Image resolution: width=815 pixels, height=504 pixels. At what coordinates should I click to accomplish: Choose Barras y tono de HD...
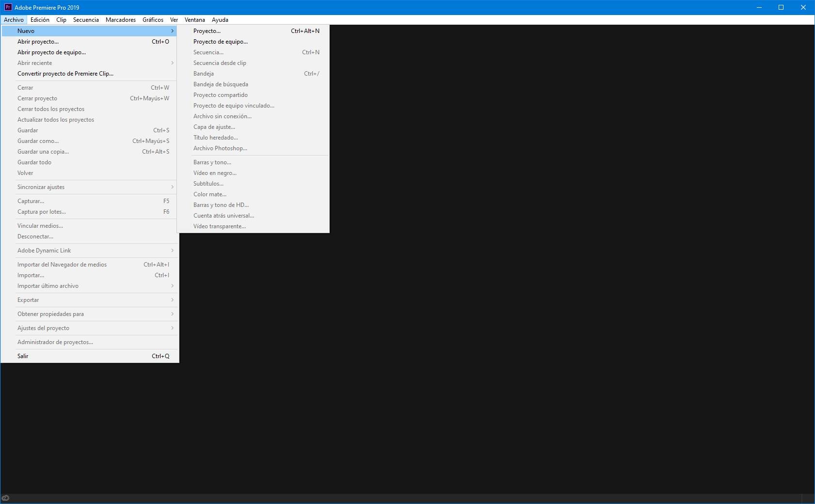tap(253, 205)
